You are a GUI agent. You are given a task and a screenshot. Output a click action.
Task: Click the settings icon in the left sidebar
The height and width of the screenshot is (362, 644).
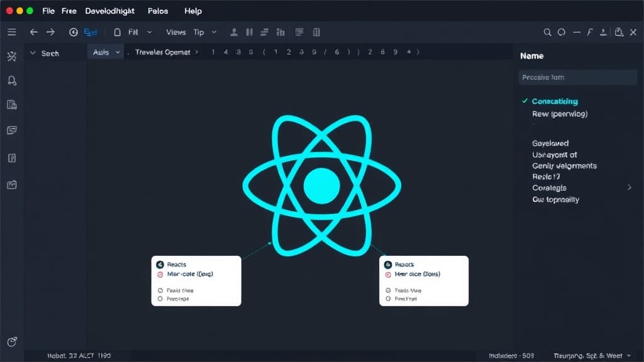pos(11,56)
